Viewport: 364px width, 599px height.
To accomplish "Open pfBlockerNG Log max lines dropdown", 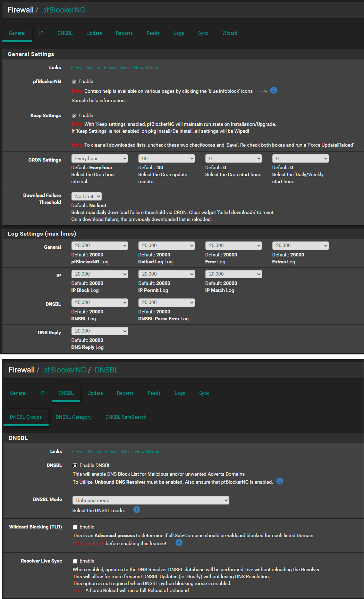I will [100, 246].
